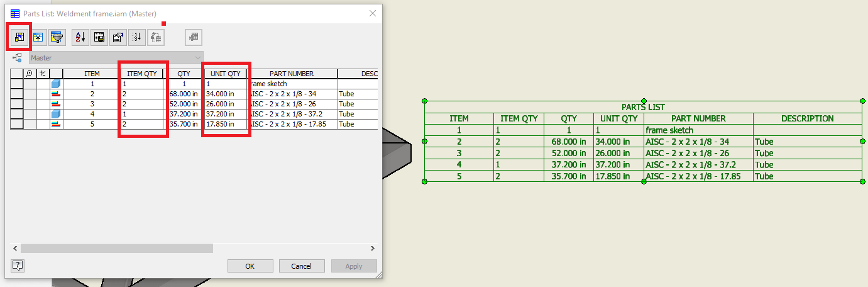Image resolution: width=868 pixels, height=287 pixels.
Task: Click the ITEM QTY column header
Action: click(142, 74)
